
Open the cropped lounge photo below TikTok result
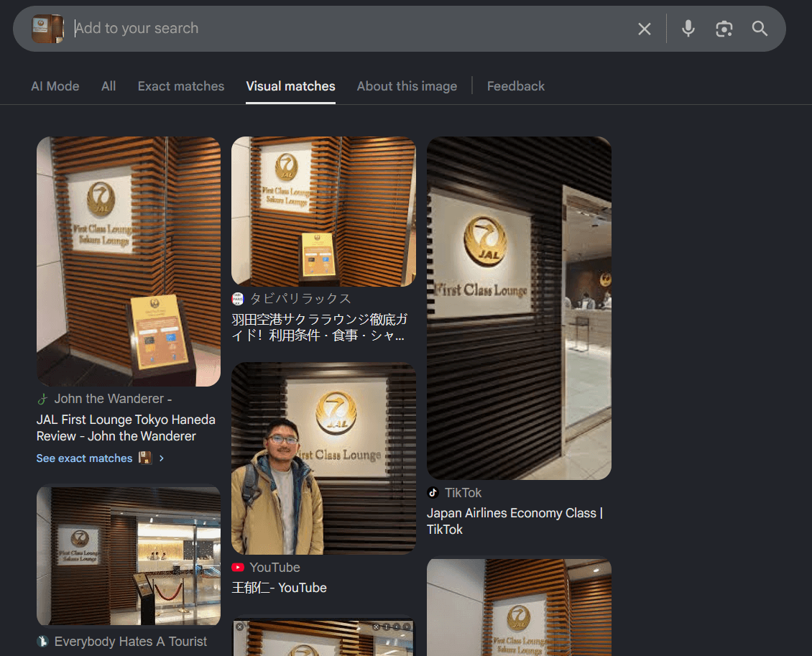pos(519,606)
